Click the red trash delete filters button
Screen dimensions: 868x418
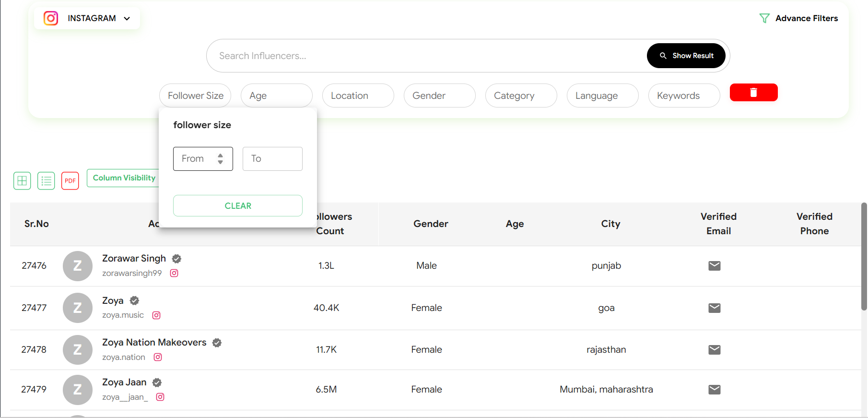pos(753,93)
